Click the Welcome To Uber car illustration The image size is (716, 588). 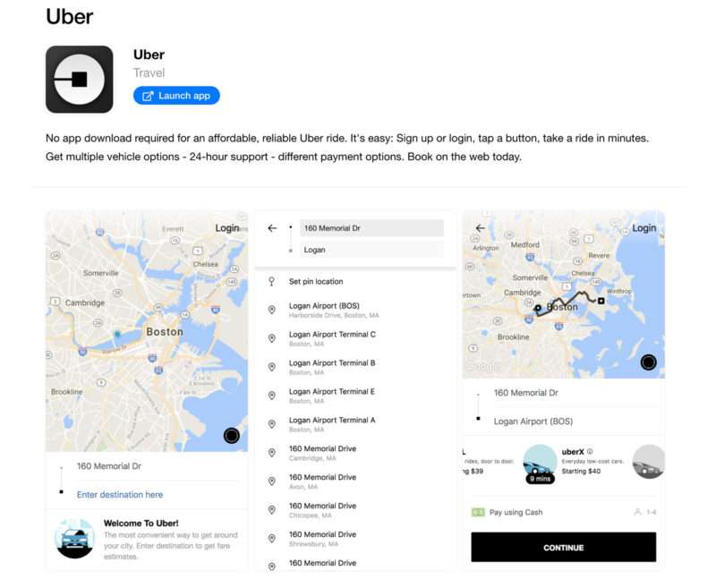[74, 538]
